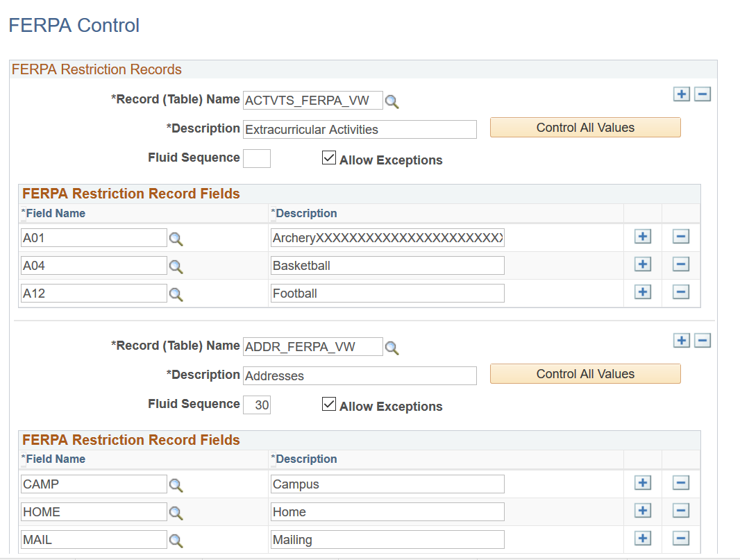This screenshot has height=560, width=740.
Task: Click Control All Values for Extracurricular Activities
Action: point(585,128)
